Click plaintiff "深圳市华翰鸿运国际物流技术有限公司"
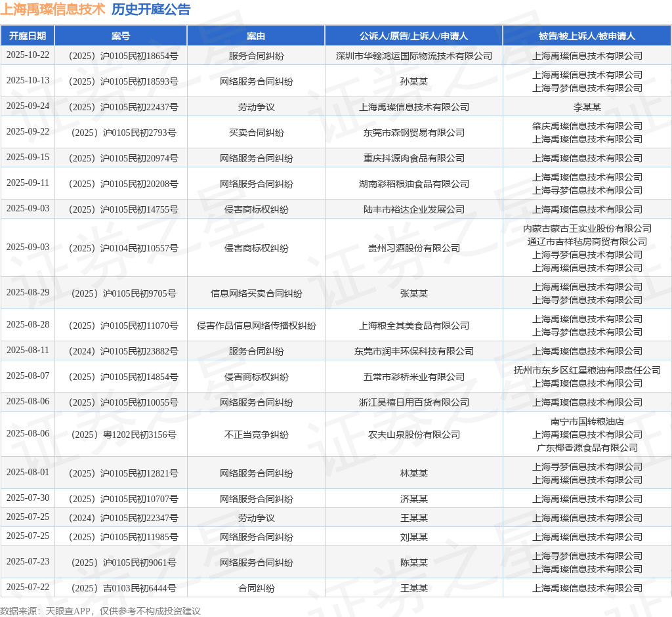The width and height of the screenshot is (672, 617). [x=414, y=56]
